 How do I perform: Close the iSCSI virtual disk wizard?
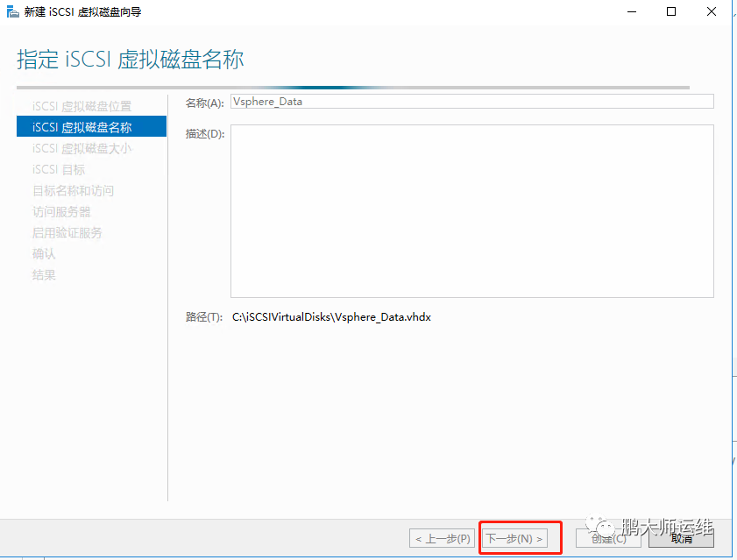(x=712, y=11)
